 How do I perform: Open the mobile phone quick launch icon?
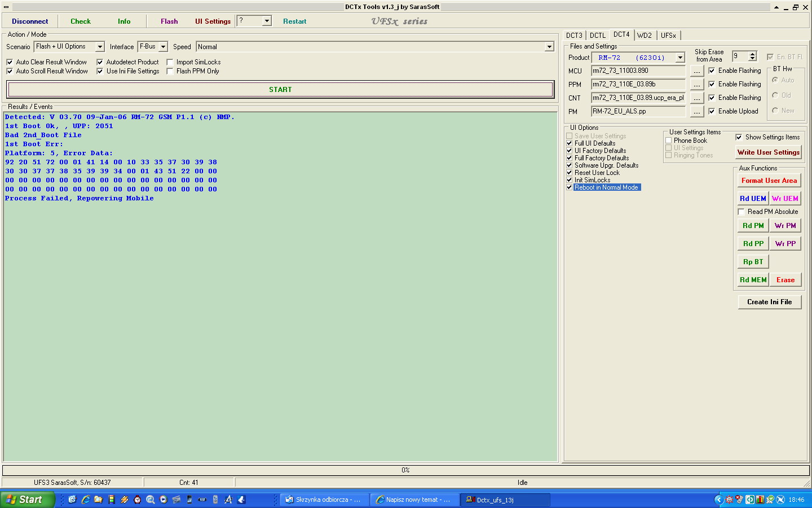tap(189, 500)
